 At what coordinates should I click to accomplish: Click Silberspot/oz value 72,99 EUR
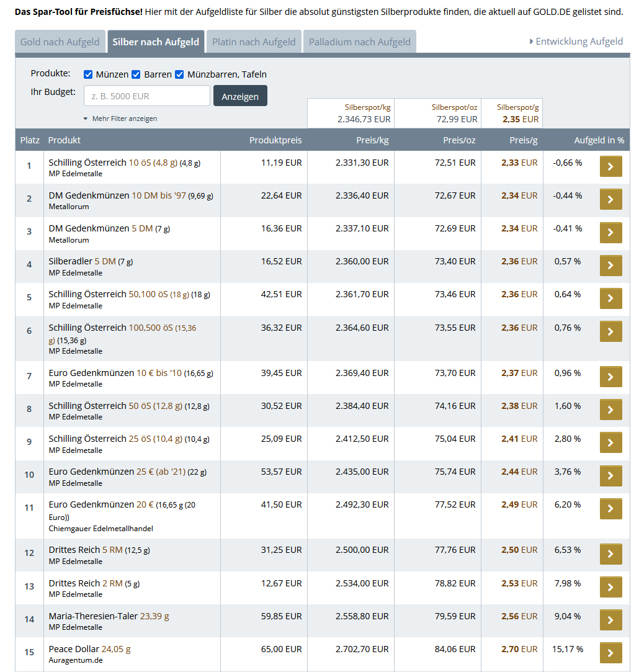coord(457,119)
